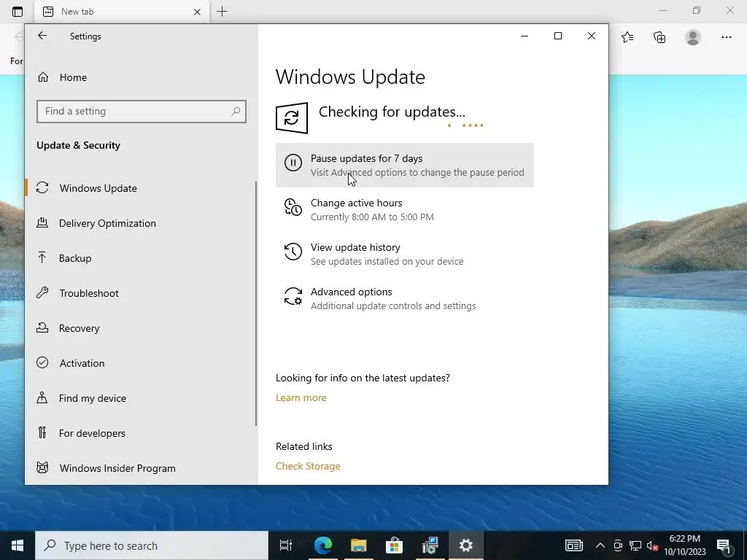The height and width of the screenshot is (560, 747).
Task: Click the taskbar 'Type here to search' box
Action: [x=152, y=545]
